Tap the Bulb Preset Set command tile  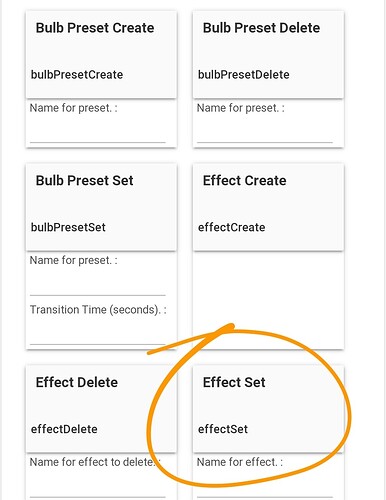pyautogui.click(x=101, y=207)
